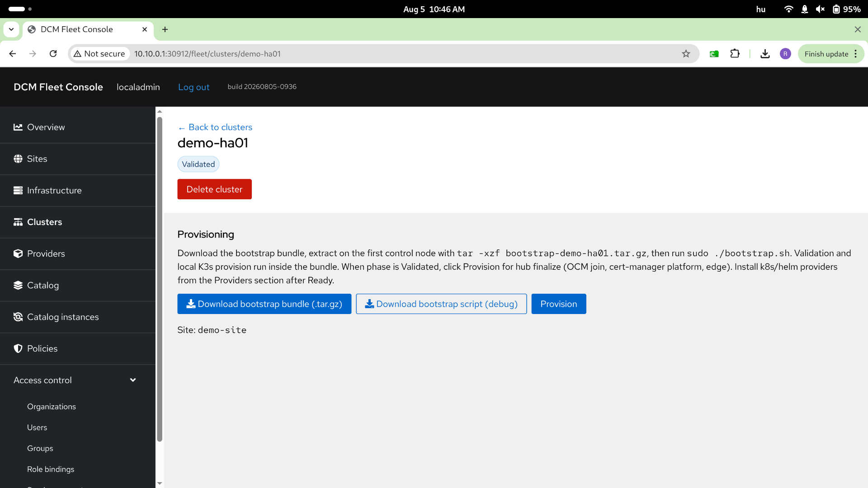Collapse the Access control section chevron
Viewport: 868px width, 488px height.
tap(133, 380)
